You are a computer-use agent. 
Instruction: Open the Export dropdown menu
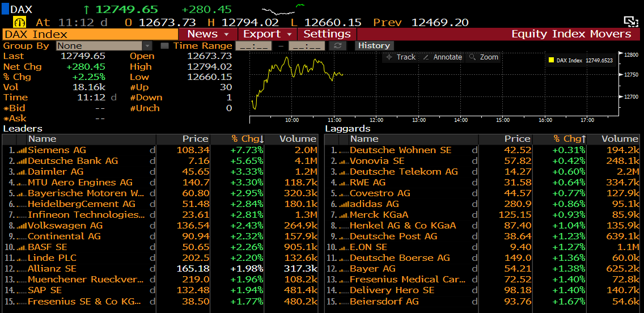(x=268, y=33)
